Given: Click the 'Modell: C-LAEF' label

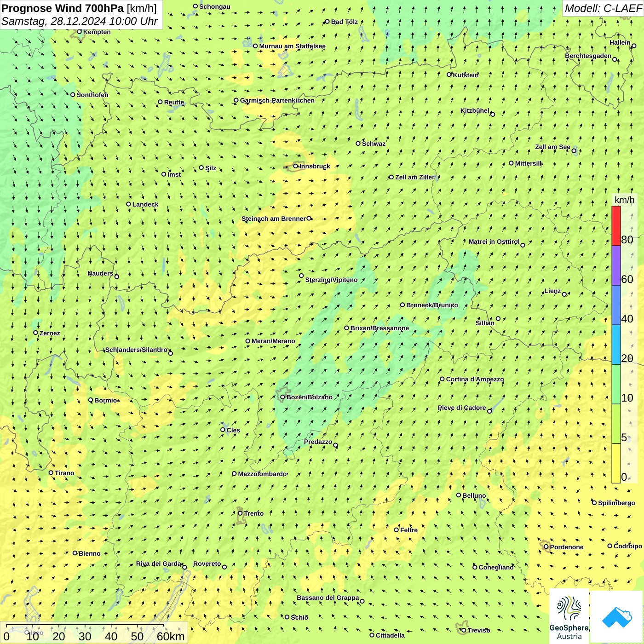Looking at the screenshot, I should 603,8.
